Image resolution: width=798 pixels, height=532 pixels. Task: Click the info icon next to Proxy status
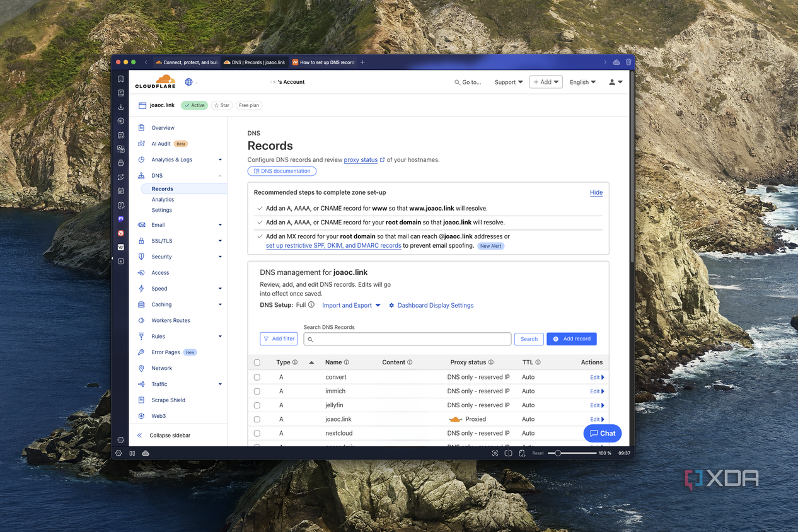click(x=491, y=362)
